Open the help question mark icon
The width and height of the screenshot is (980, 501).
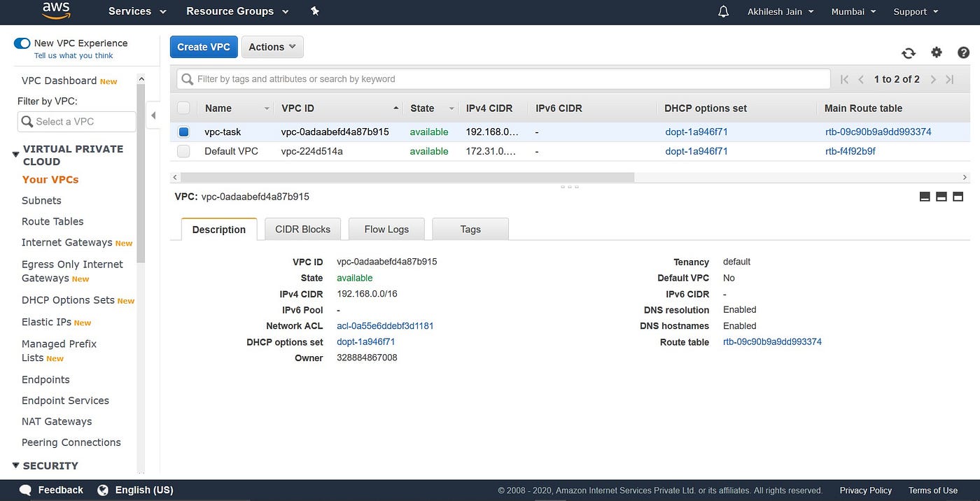click(963, 52)
